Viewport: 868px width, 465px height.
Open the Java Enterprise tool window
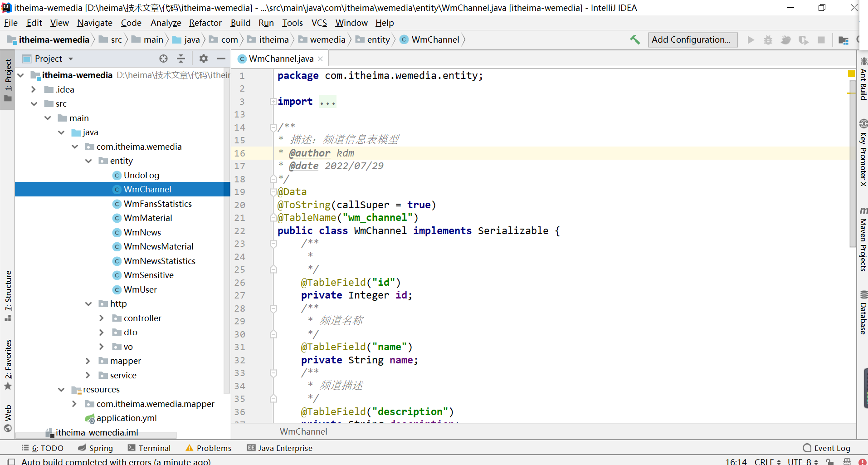click(x=280, y=448)
